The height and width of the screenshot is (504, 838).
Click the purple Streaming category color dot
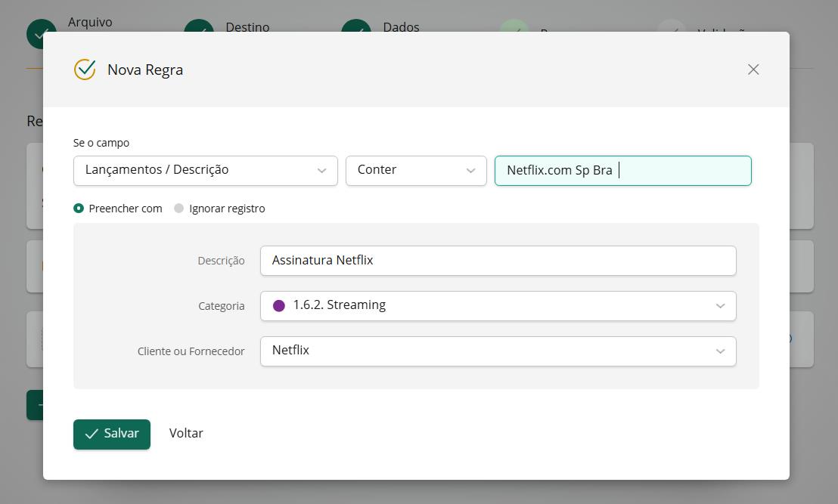pyautogui.click(x=279, y=305)
